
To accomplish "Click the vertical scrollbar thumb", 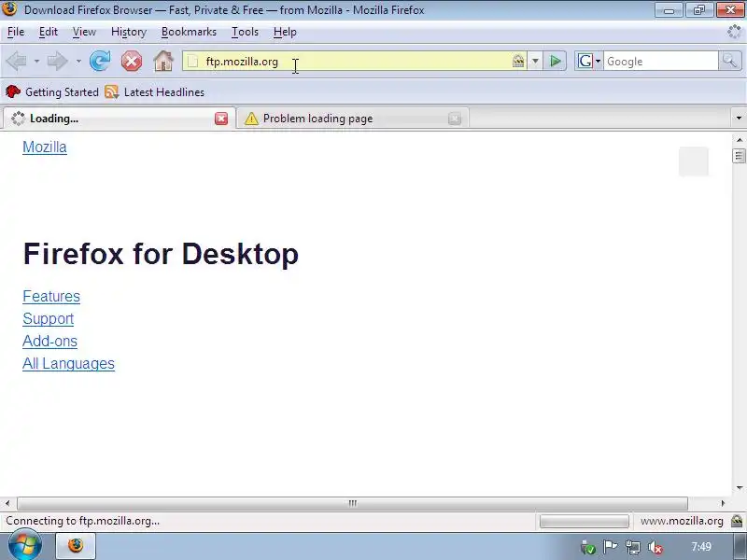I will (739, 156).
